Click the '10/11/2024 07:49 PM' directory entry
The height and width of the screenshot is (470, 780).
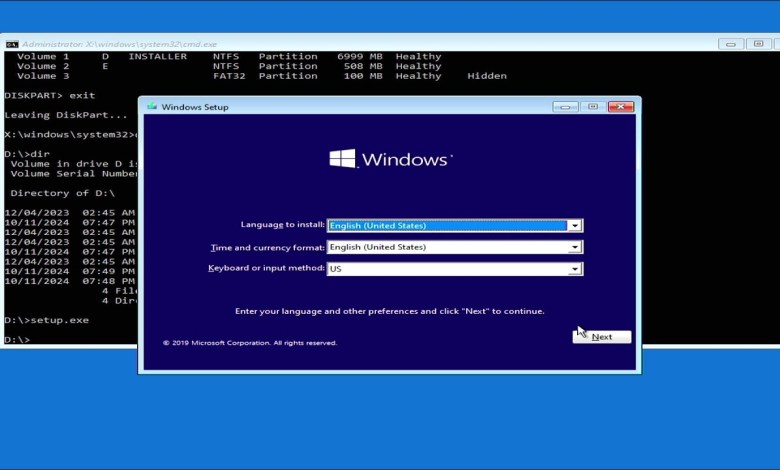70,272
